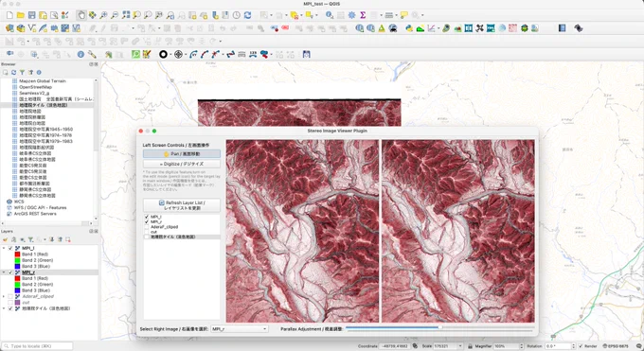The height and width of the screenshot is (351, 644).
Task: Click the map tips yellow speech-bubble icon
Action: pyautogui.click(x=404, y=15)
